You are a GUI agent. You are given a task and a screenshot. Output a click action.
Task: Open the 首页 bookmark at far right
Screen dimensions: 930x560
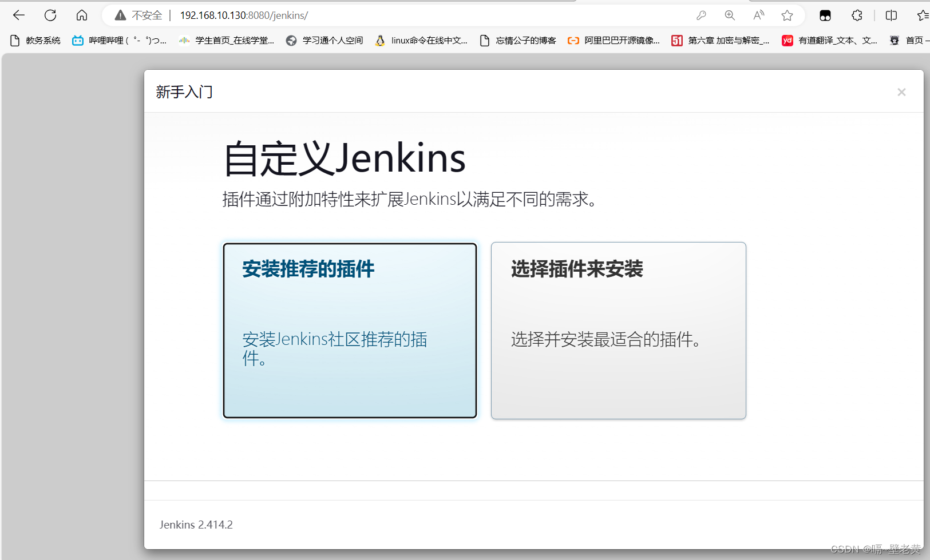point(909,40)
